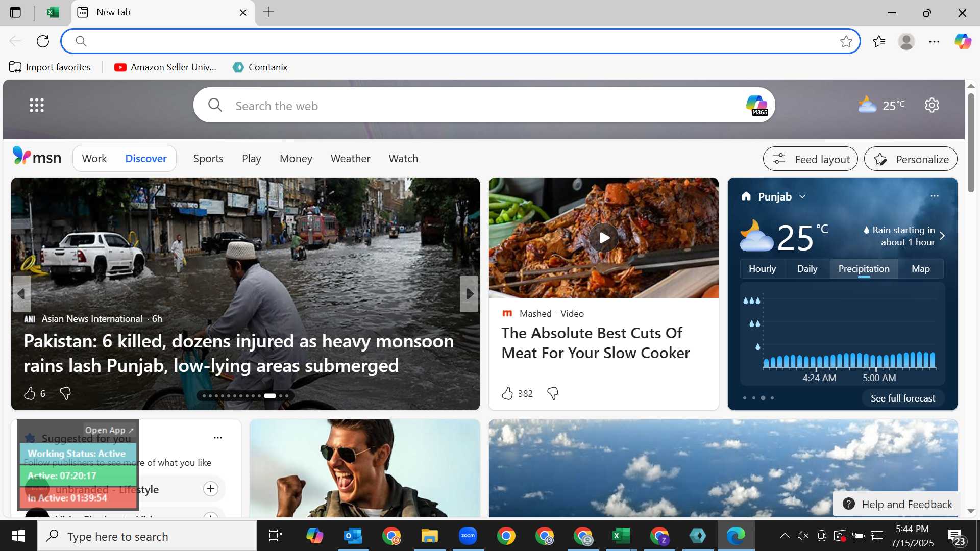Open the Top Gun pilot image card

(x=364, y=468)
